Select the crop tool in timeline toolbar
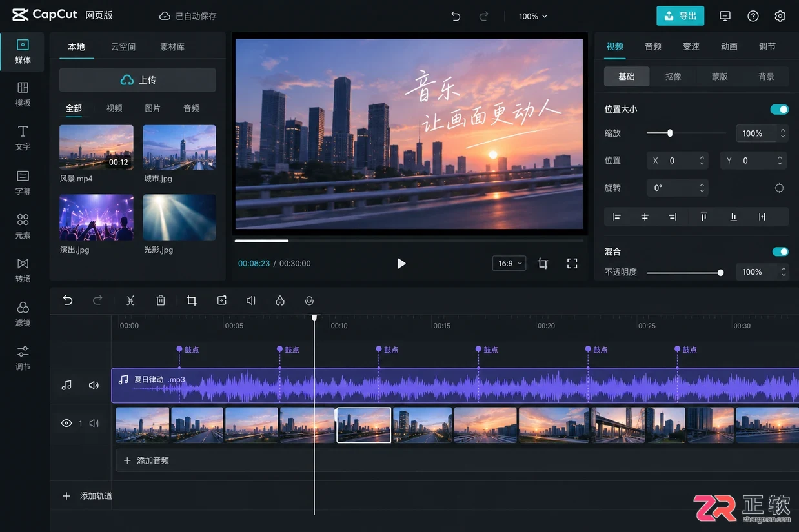 coord(192,300)
